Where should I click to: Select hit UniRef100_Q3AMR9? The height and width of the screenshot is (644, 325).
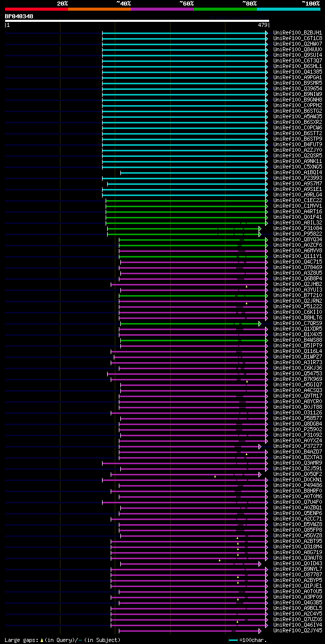tap(298, 463)
